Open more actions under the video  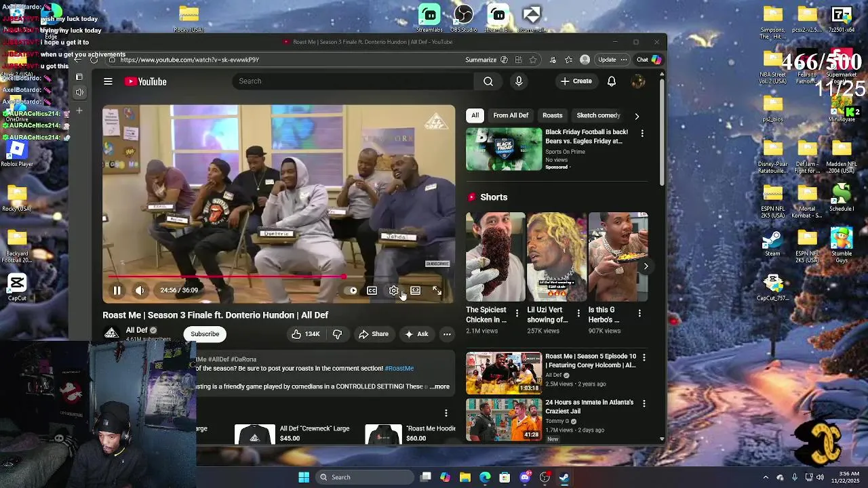point(447,334)
